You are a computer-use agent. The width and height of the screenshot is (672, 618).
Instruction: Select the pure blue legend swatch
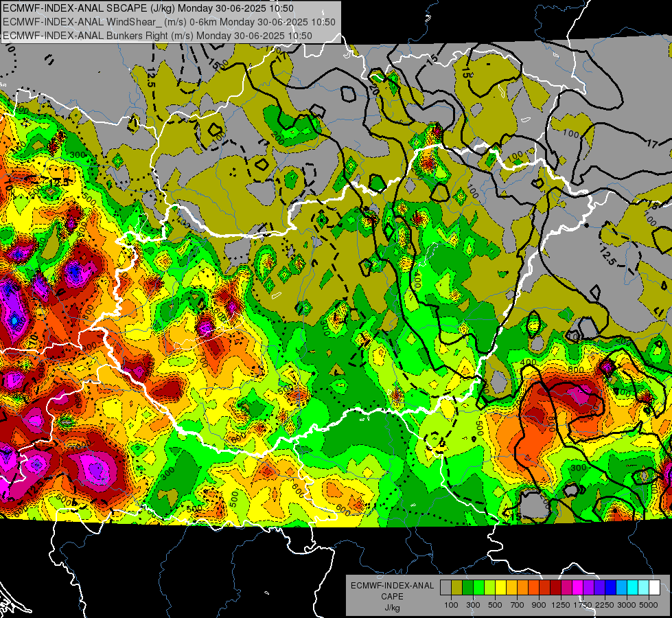(611, 588)
